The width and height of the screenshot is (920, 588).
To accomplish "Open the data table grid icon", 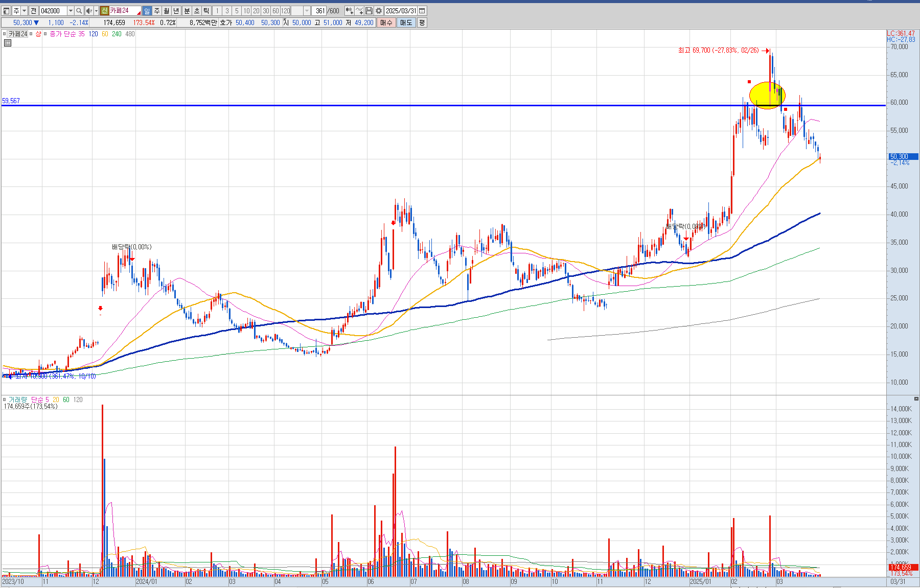I will pyautogui.click(x=8, y=43).
